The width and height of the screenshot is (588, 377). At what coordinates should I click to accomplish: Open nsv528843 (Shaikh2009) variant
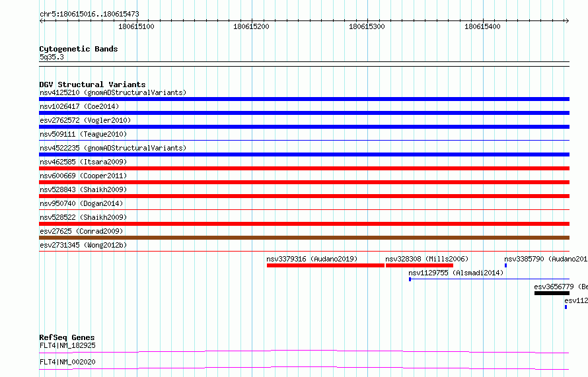coord(83,189)
